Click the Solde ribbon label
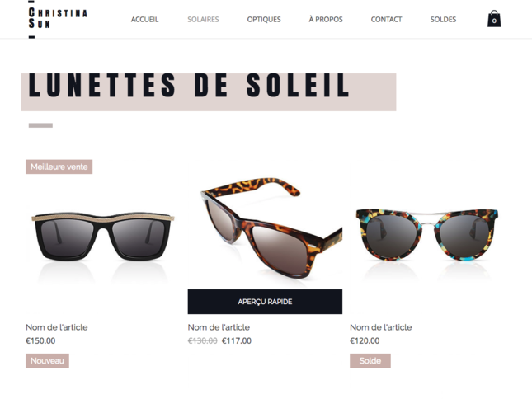 [370, 361]
